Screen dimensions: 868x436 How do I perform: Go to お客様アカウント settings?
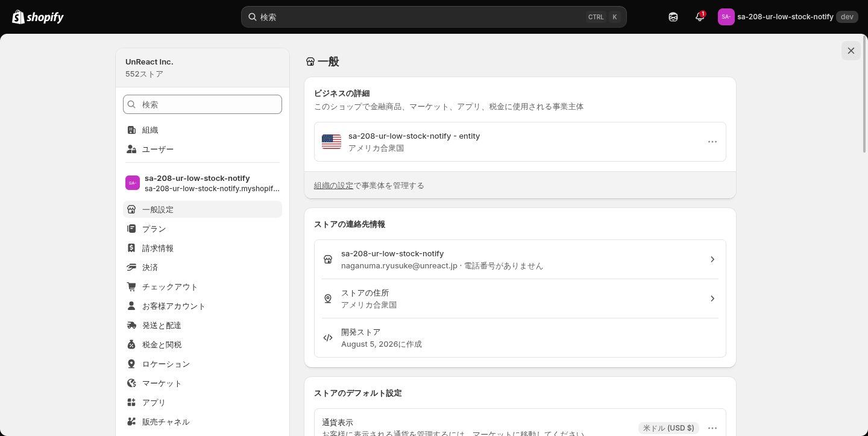(203, 306)
